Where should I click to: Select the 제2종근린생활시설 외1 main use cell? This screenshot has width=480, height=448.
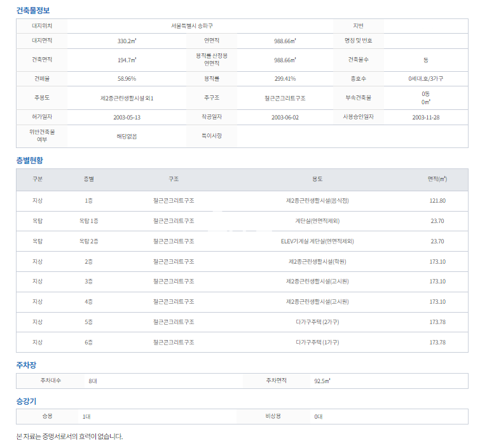pyautogui.click(x=127, y=98)
